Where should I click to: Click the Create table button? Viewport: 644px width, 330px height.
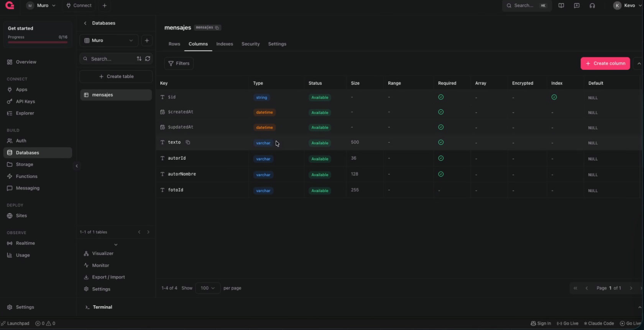point(116,76)
